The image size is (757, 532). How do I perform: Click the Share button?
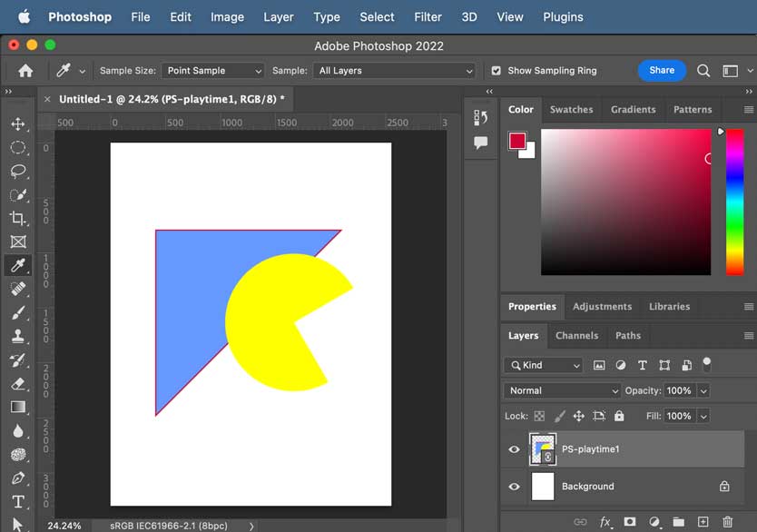tap(662, 71)
